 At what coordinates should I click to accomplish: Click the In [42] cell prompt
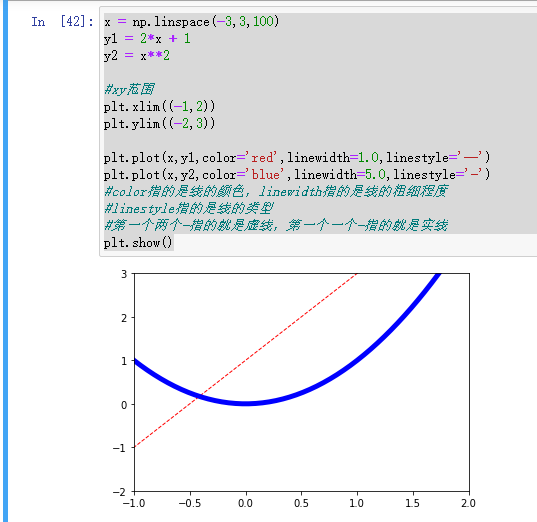click(62, 22)
